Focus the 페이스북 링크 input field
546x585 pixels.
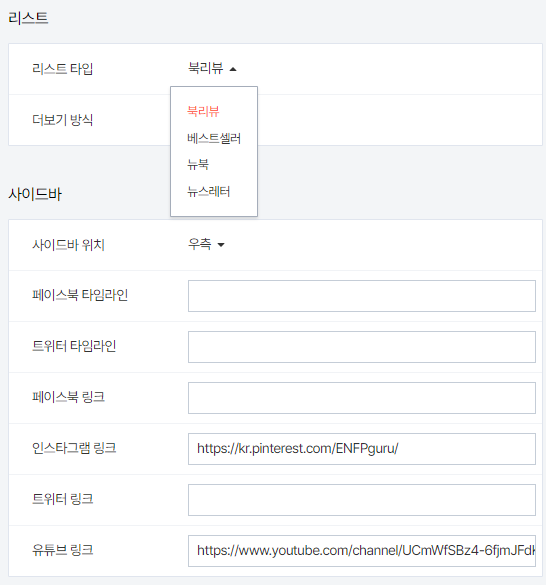[362, 398]
